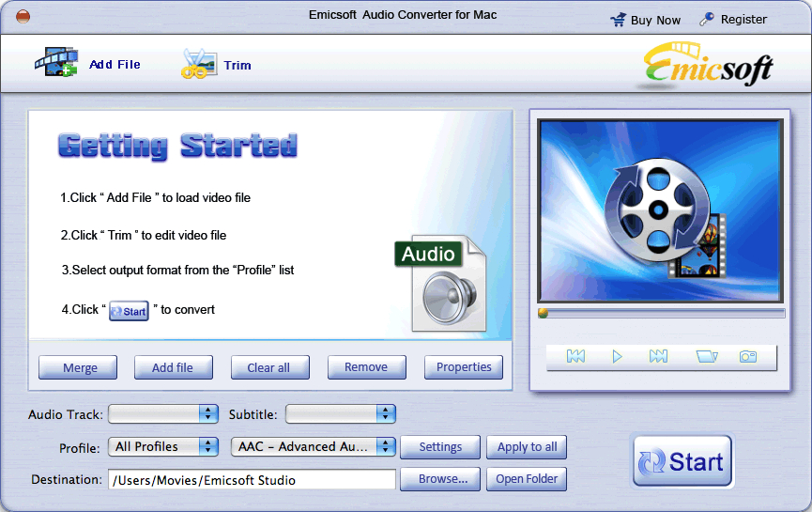Image resolution: width=812 pixels, height=512 pixels.
Task: Click the 'Profile:' label
Action: point(79,448)
